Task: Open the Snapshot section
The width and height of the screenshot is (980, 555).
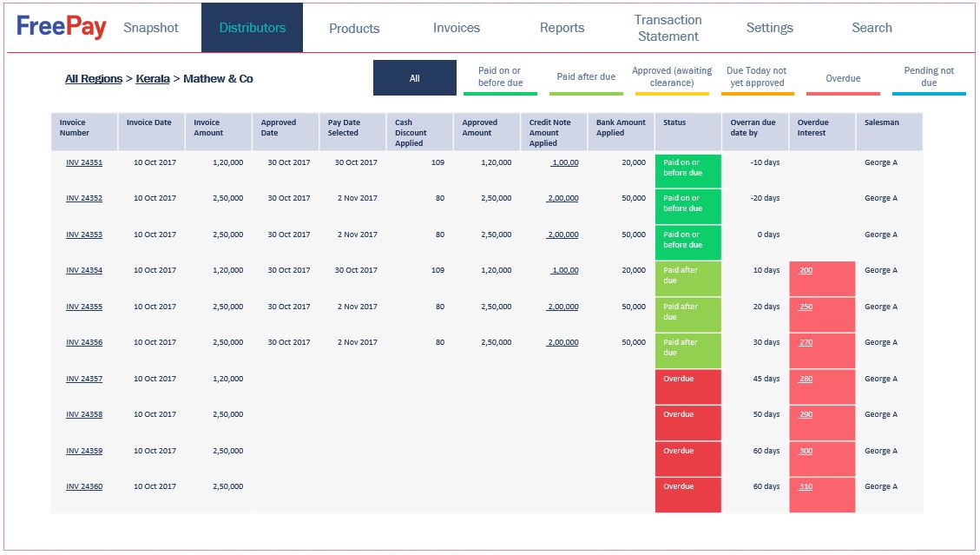Action: point(150,27)
